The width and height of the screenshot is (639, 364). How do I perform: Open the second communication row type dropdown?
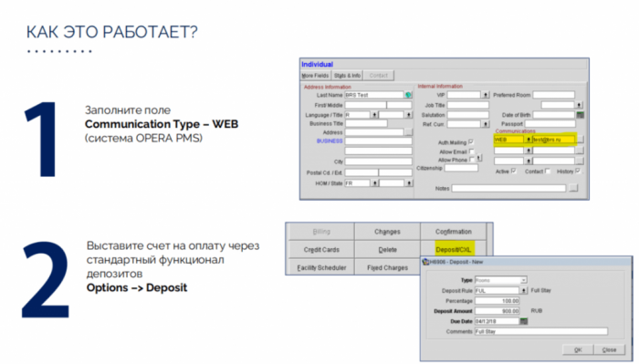(x=529, y=151)
